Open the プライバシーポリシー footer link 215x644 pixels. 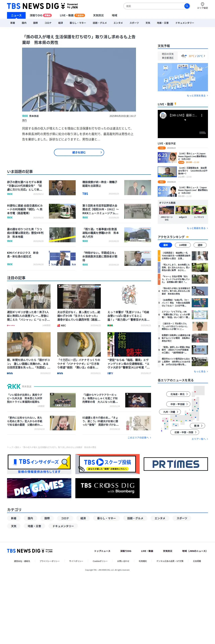click(50, 561)
